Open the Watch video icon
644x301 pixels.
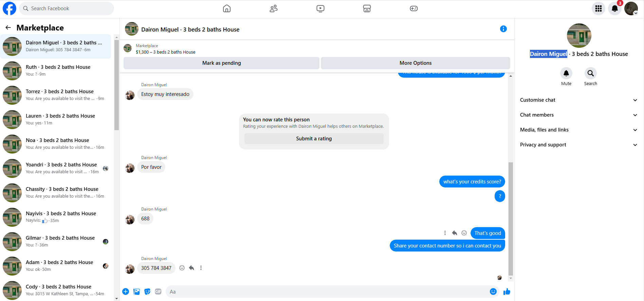[x=320, y=8]
